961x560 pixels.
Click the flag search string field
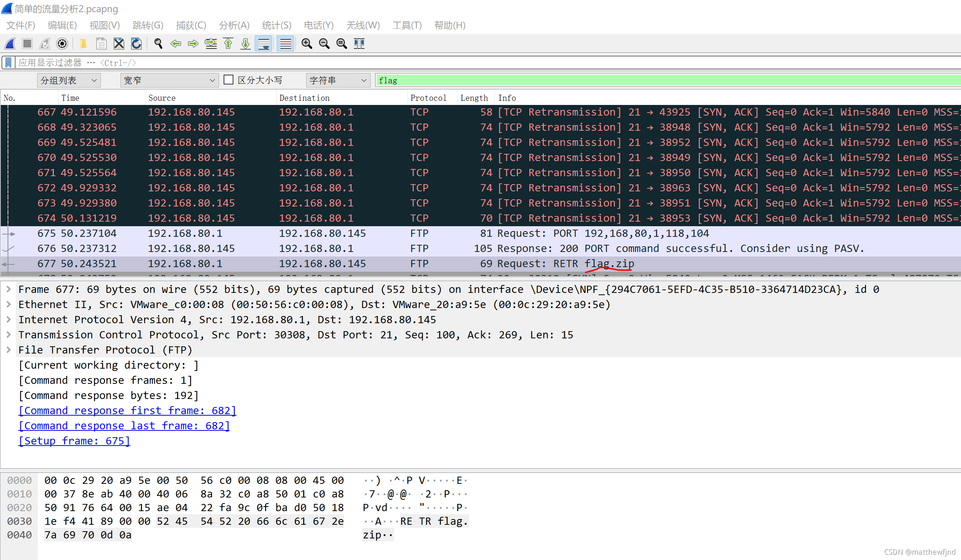coord(668,80)
